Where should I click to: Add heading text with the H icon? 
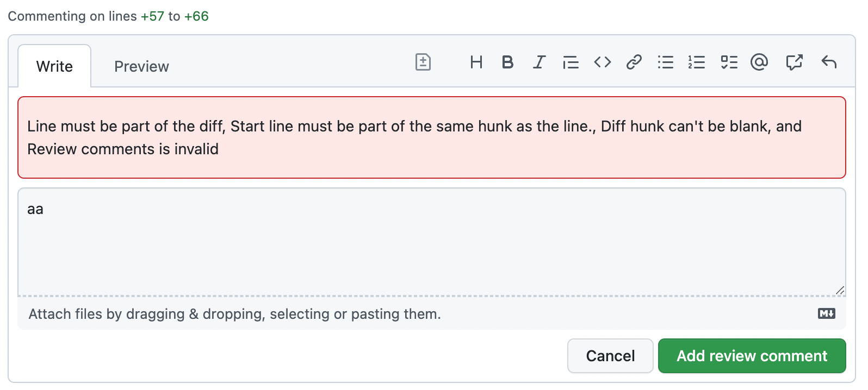[x=476, y=62]
